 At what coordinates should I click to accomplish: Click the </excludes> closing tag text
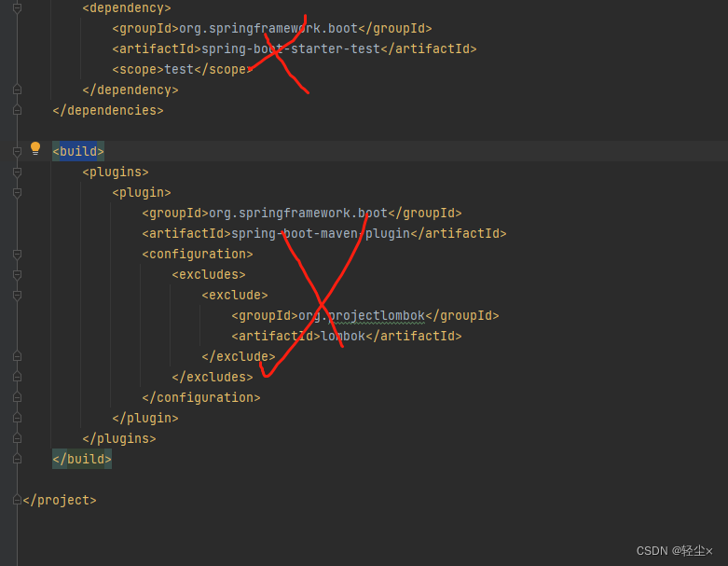coord(213,377)
